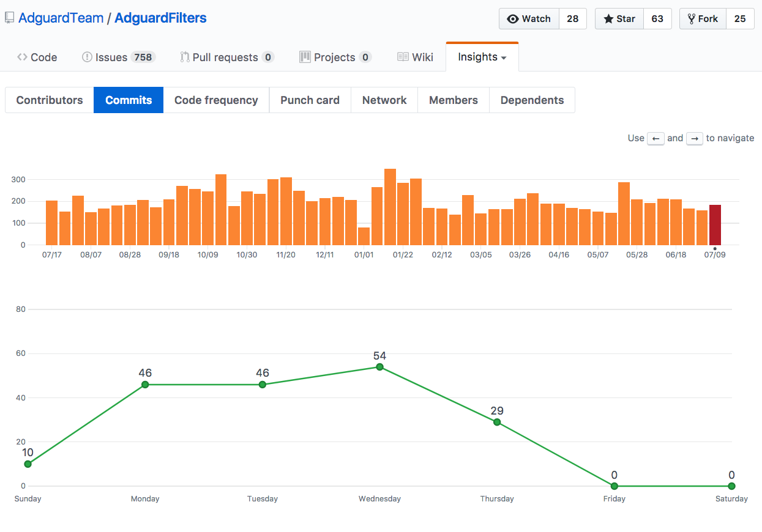Select the Wednesday data point 54
Screen dimensions: 762x532
tap(379, 367)
